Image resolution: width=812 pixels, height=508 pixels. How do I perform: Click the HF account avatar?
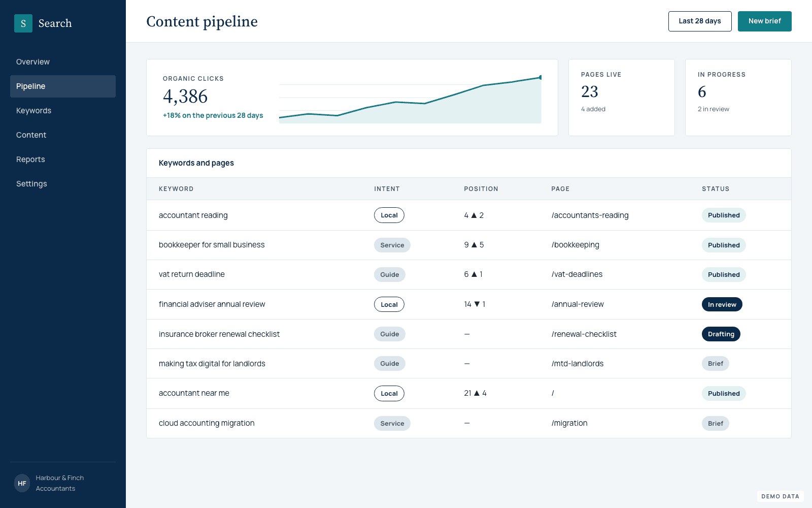[22, 484]
